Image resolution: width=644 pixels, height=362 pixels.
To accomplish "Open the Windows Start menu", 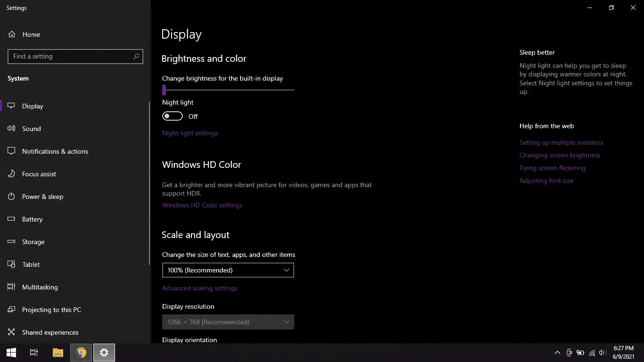I will pyautogui.click(x=11, y=352).
